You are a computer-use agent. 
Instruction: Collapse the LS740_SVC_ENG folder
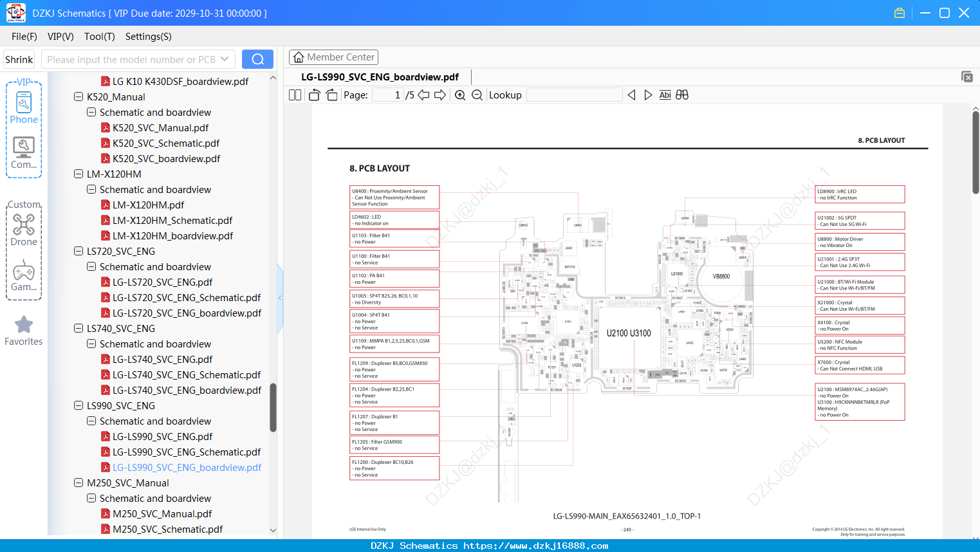tap(79, 328)
